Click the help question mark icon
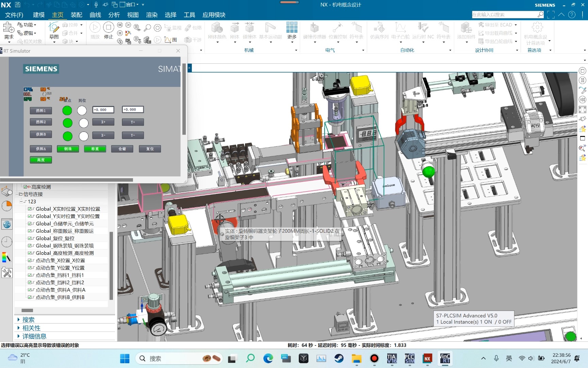Screen dimensions: 588x368 572,15
